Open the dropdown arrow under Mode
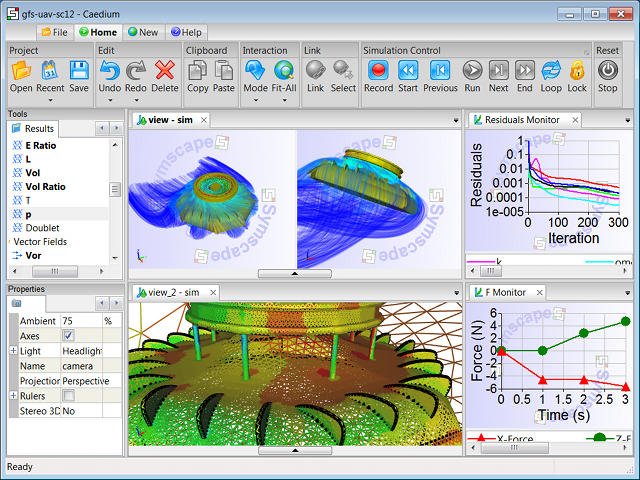 (256, 100)
